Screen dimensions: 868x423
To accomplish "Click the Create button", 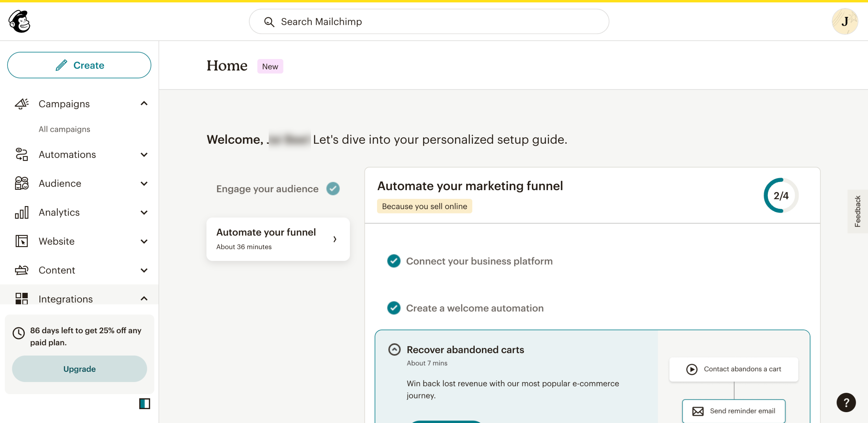I will tap(79, 65).
